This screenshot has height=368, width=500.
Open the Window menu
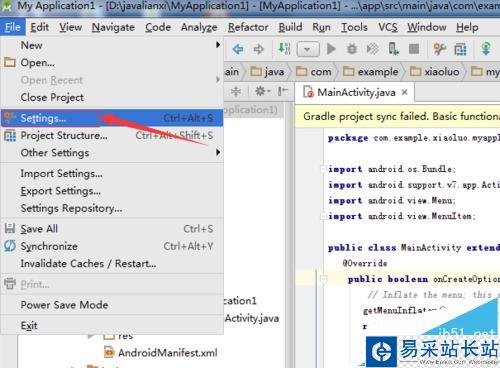pyautogui.click(x=427, y=27)
